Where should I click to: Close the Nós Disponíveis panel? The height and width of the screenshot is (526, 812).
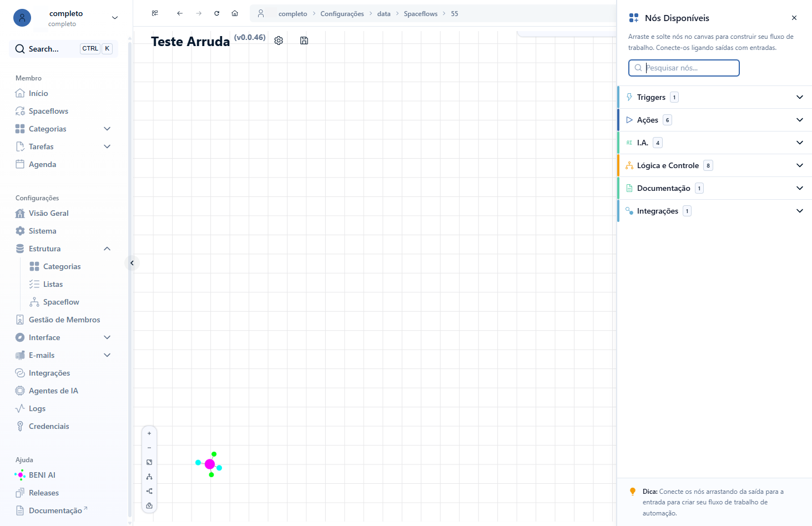click(794, 18)
